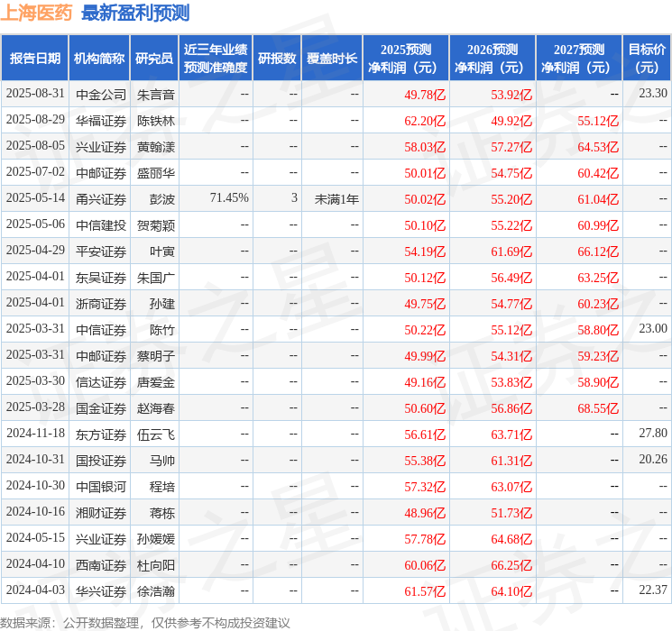Click the 湘财证券 institution cell
672x631 pixels.
(x=101, y=512)
